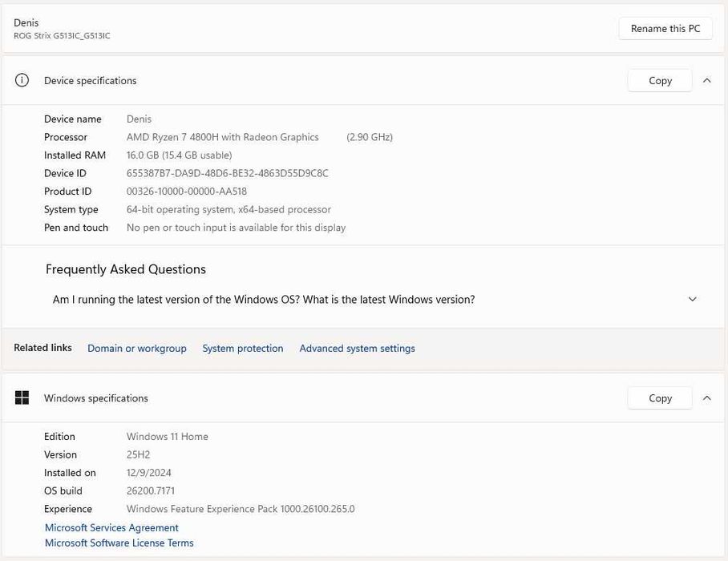Click the Version value 25H2
Screen dimensions: 728x561
[x=139, y=454]
